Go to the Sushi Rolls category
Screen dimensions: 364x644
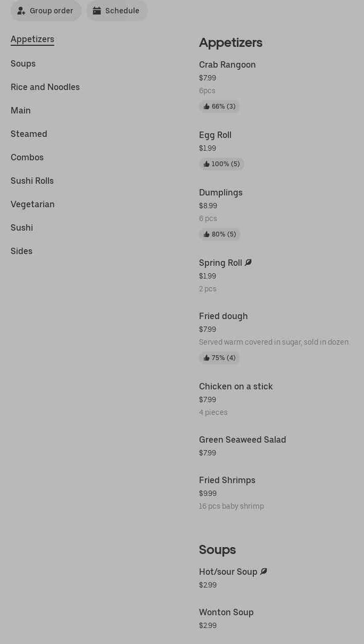pyautogui.click(x=32, y=181)
